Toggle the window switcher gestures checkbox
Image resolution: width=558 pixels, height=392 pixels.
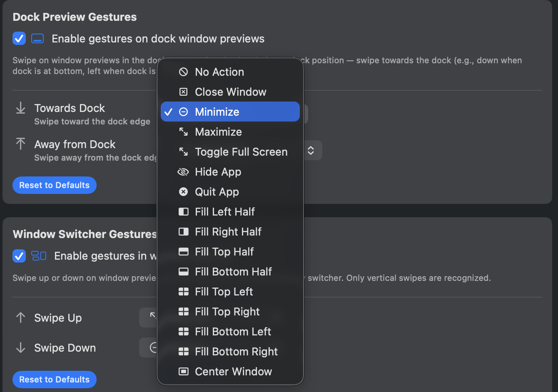pos(19,256)
